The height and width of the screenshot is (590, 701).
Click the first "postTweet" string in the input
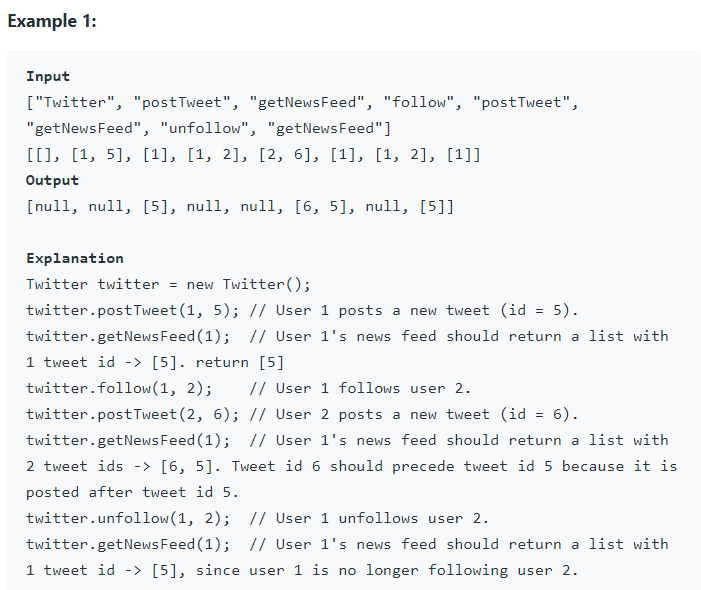pos(182,102)
